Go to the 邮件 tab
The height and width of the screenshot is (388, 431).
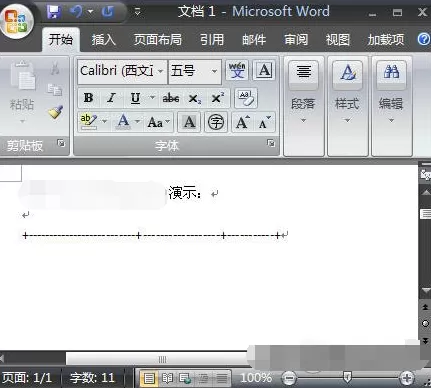(254, 40)
